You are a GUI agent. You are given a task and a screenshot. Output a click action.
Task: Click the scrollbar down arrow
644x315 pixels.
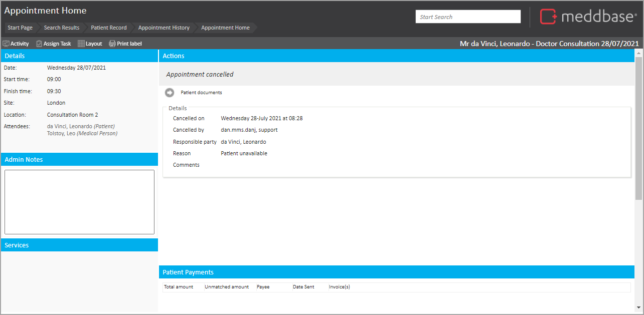[x=638, y=307]
